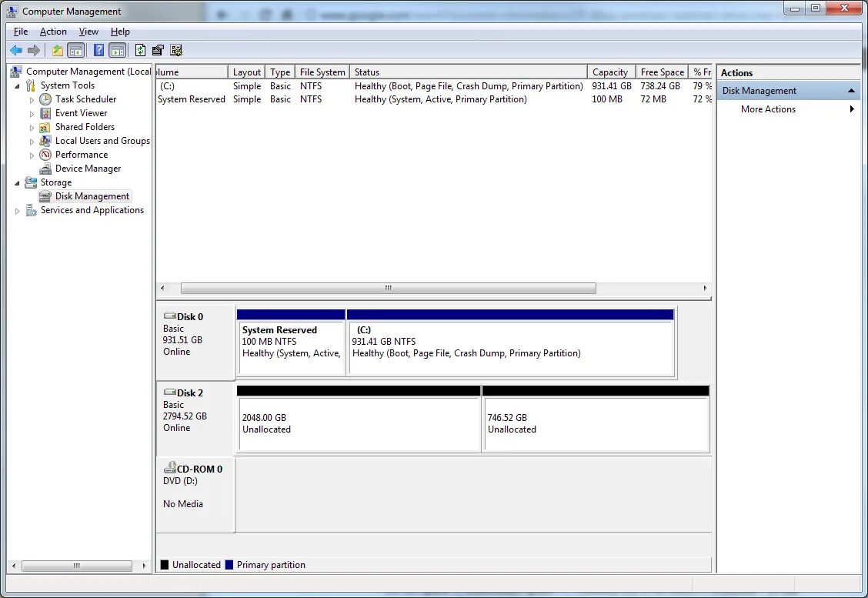Sort by the Status column header
The width and height of the screenshot is (868, 598).
(x=469, y=72)
